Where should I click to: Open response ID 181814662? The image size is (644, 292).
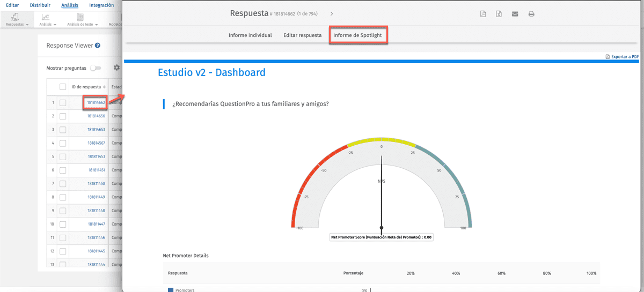(96, 102)
